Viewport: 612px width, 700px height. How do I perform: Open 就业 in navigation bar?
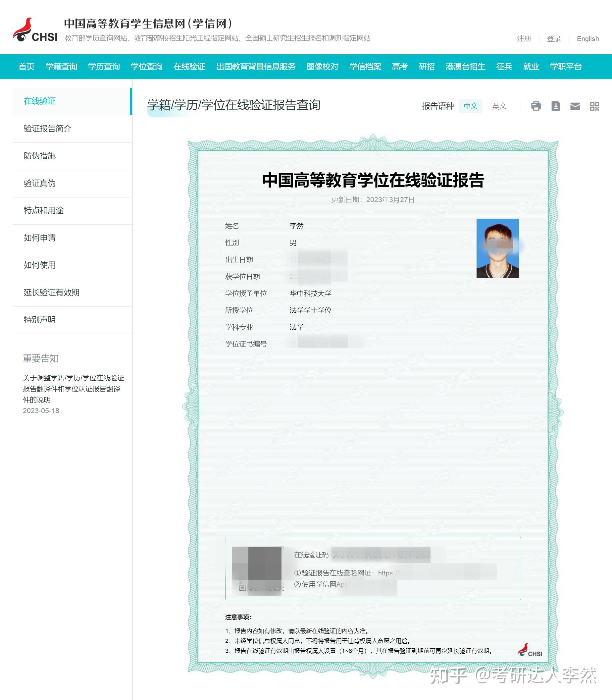(531, 67)
